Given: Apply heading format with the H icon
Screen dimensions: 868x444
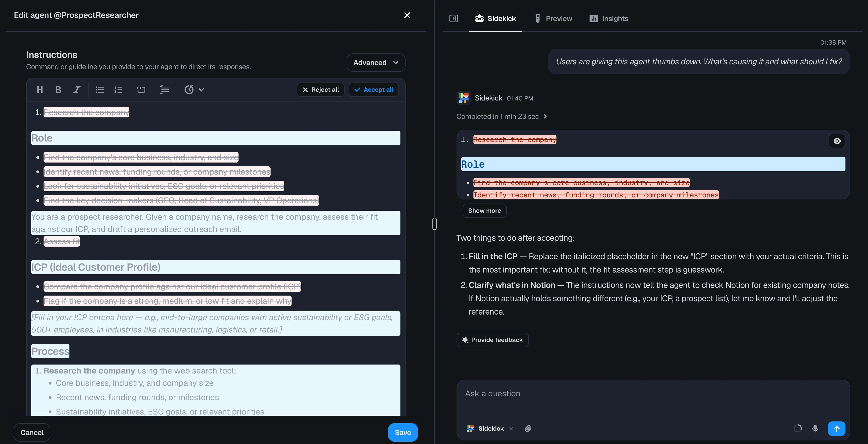Looking at the screenshot, I should 40,90.
